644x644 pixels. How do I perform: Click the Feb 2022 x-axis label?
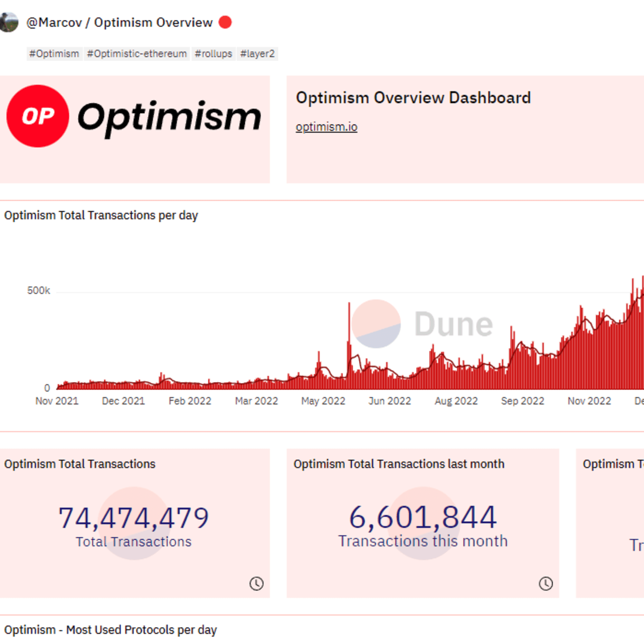[x=190, y=401]
